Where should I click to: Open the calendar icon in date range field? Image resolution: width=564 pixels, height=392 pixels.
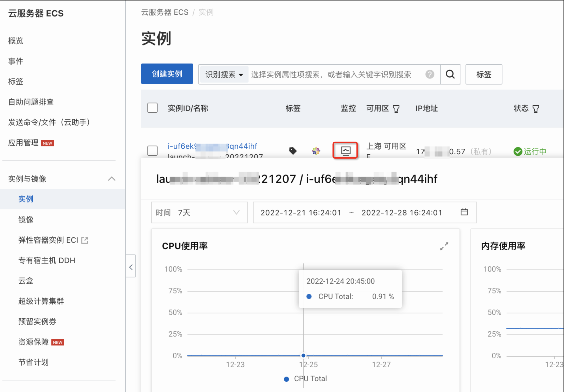click(x=464, y=212)
